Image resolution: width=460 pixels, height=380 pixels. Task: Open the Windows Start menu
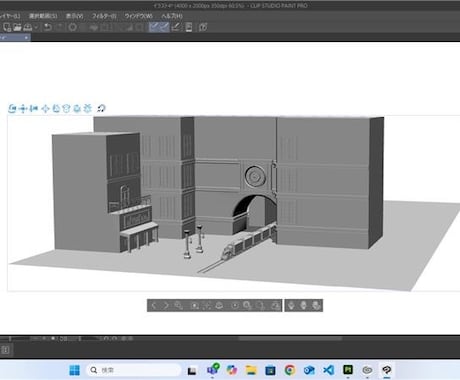[74, 370]
